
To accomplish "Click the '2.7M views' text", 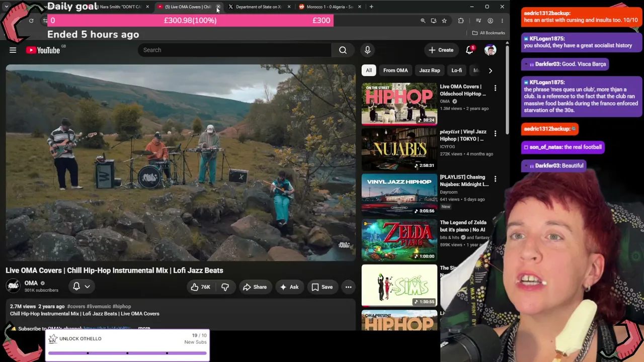I will [x=23, y=306].
